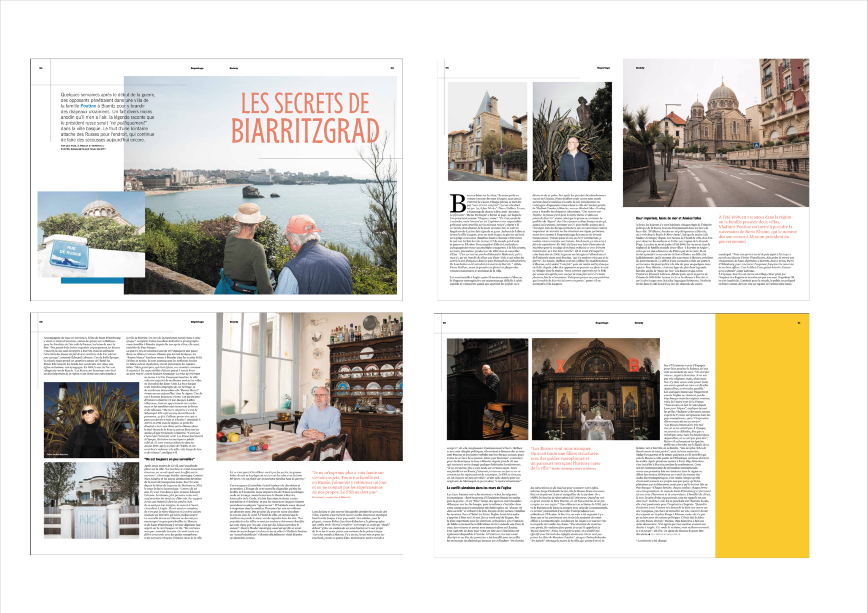Select the photo of two people overlooking the bay
868x613 pixels.
pos(260,185)
